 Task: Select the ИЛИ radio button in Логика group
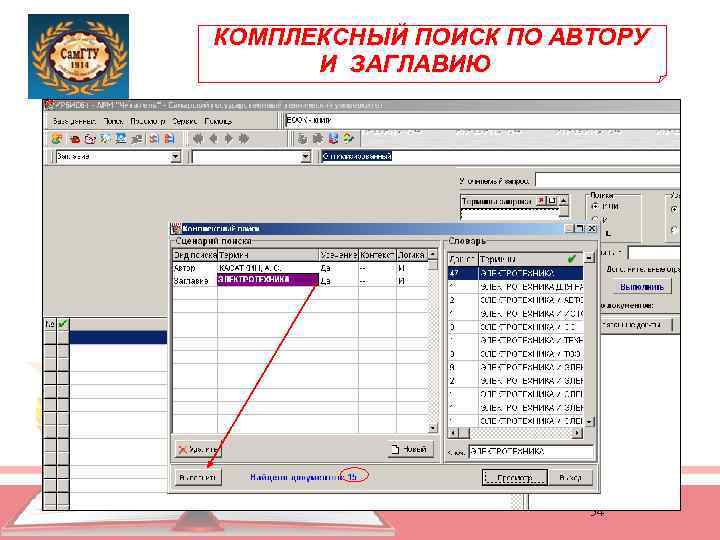pos(596,207)
